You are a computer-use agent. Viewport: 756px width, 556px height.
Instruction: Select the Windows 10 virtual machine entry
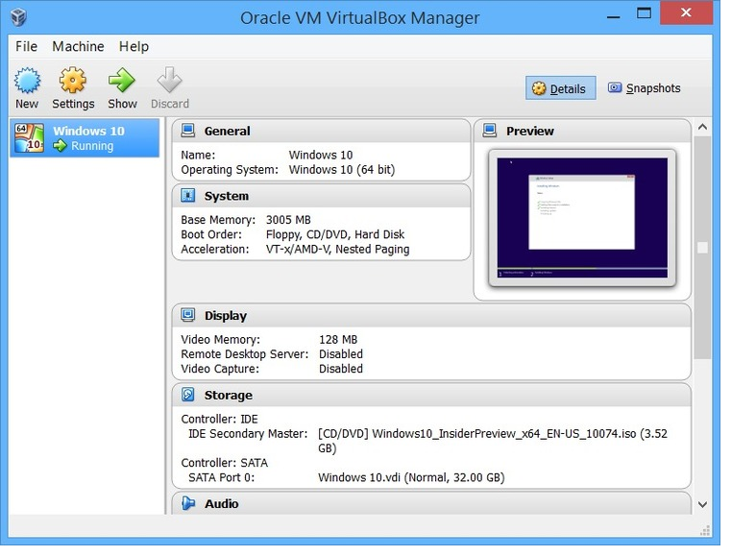click(85, 137)
